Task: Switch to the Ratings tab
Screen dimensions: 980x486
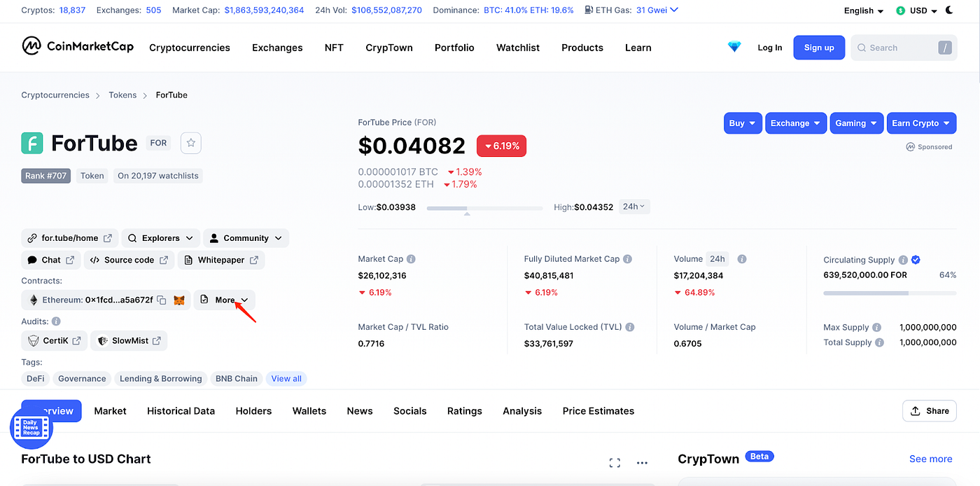Action: (x=465, y=411)
